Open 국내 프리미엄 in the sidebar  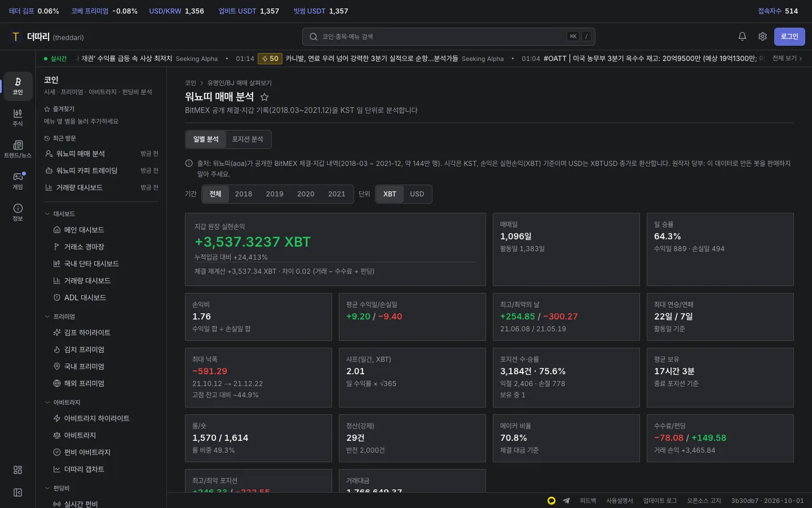(101, 366)
